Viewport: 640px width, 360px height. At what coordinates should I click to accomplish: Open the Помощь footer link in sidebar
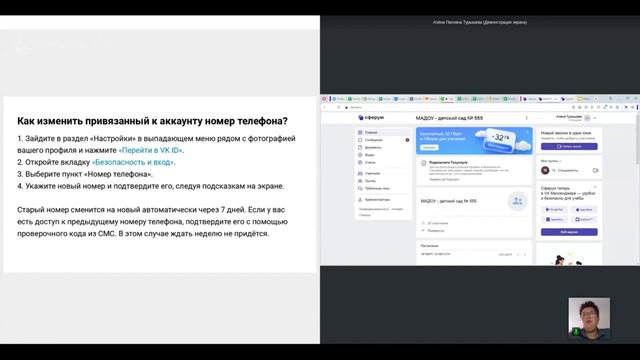click(x=364, y=215)
